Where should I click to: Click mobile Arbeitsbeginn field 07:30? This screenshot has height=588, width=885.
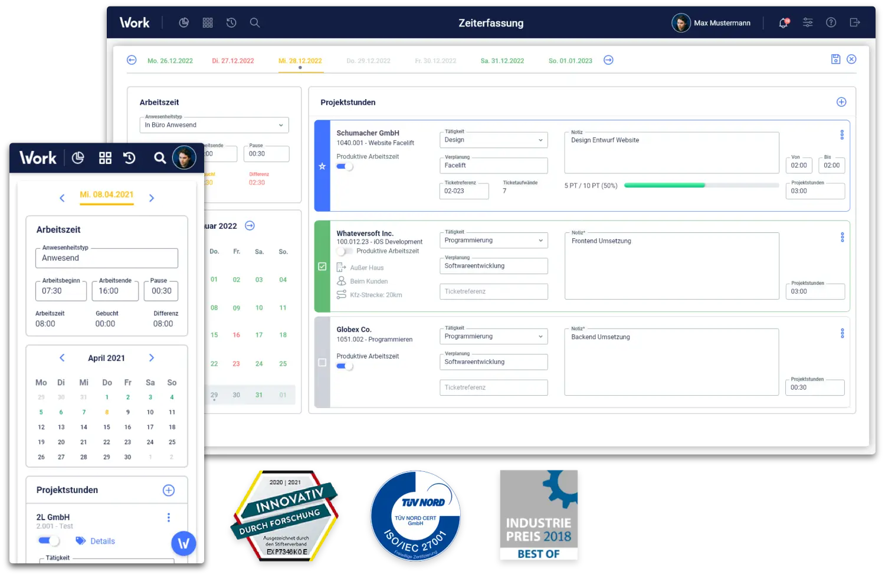tap(61, 291)
